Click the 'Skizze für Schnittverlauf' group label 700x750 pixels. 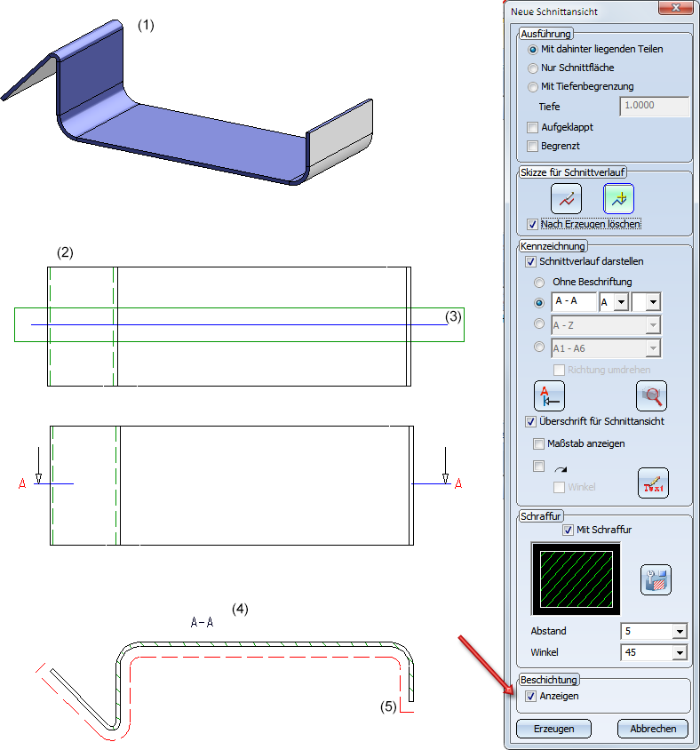click(x=572, y=172)
